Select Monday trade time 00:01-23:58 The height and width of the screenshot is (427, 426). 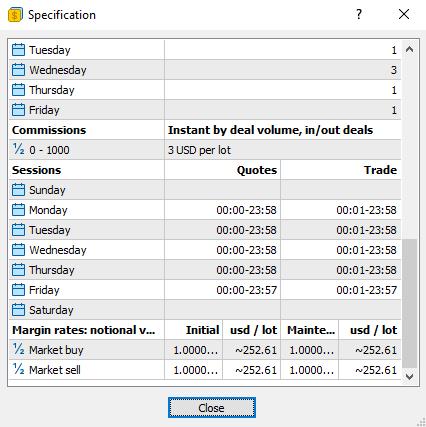(x=366, y=210)
